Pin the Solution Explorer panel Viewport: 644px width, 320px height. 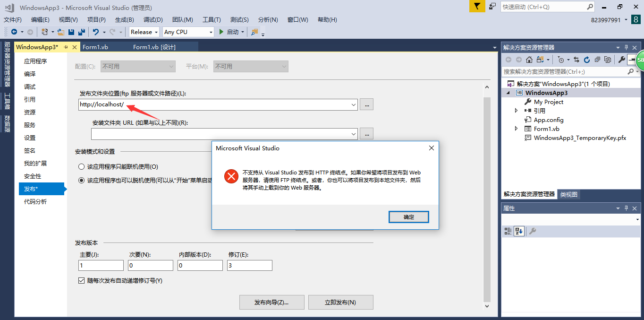[627, 47]
